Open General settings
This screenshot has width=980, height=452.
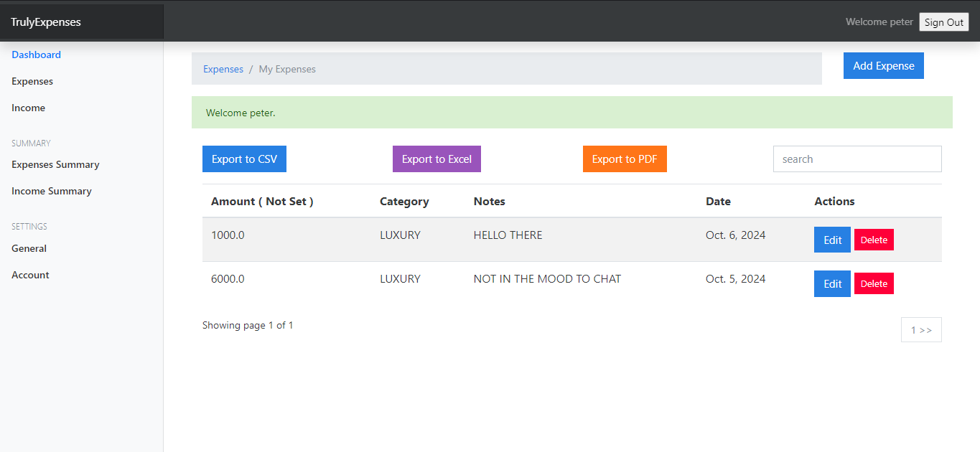click(29, 248)
